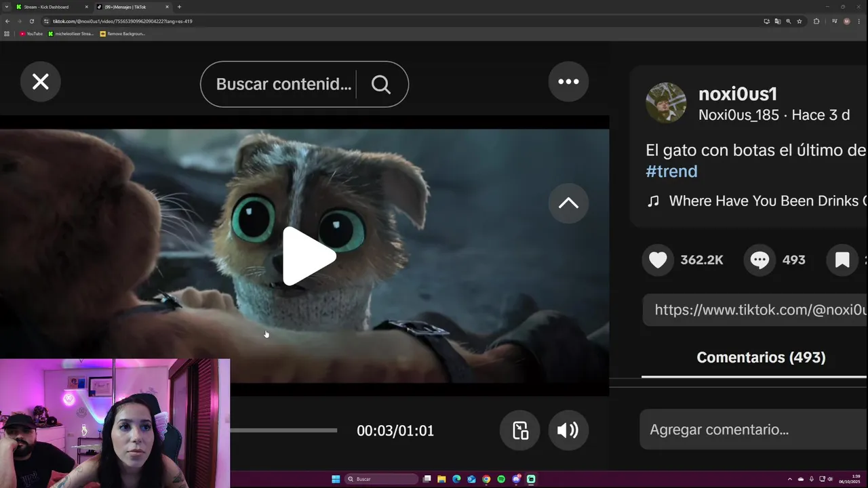This screenshot has height=488, width=868.
Task: Close the TikTok video viewer with X
Action: tap(41, 81)
